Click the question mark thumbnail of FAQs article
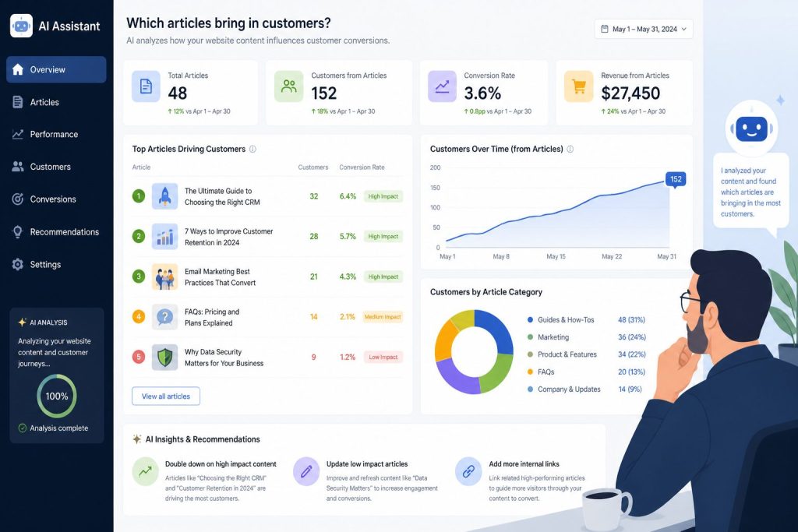Viewport: 798px width, 532px height. (165, 317)
